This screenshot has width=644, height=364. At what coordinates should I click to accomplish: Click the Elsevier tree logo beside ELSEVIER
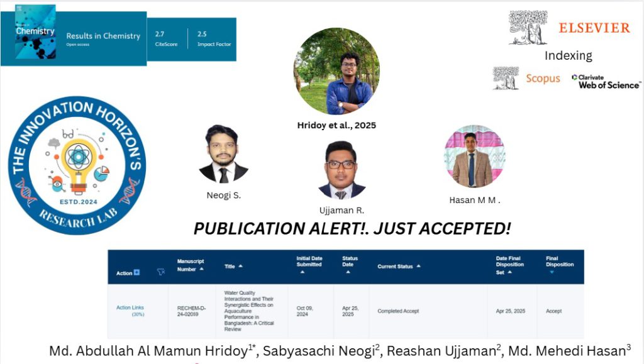pos(528,27)
